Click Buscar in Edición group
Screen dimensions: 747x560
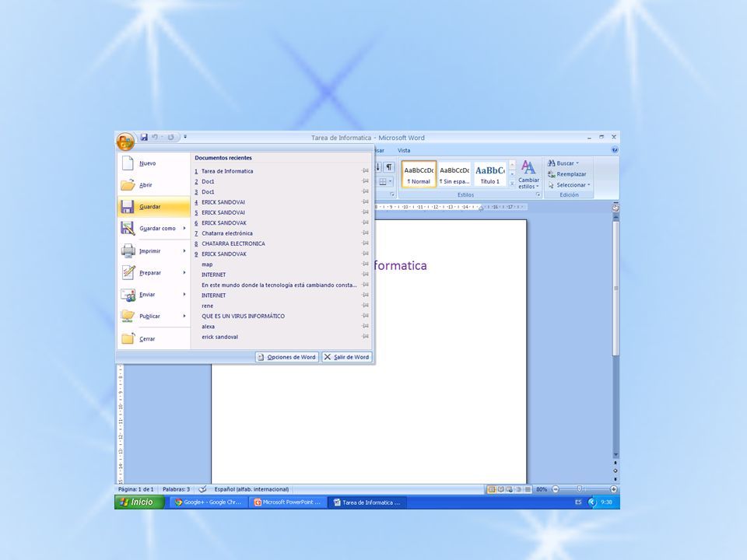(563, 163)
